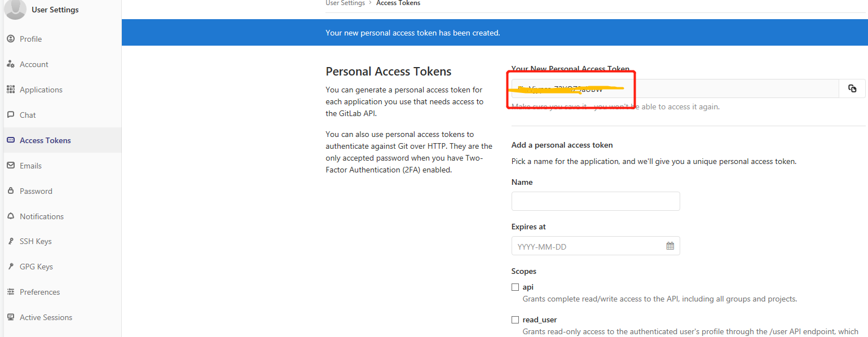Viewport: 868px width, 337px height.
Task: Copy the new personal access token
Action: coord(852,88)
